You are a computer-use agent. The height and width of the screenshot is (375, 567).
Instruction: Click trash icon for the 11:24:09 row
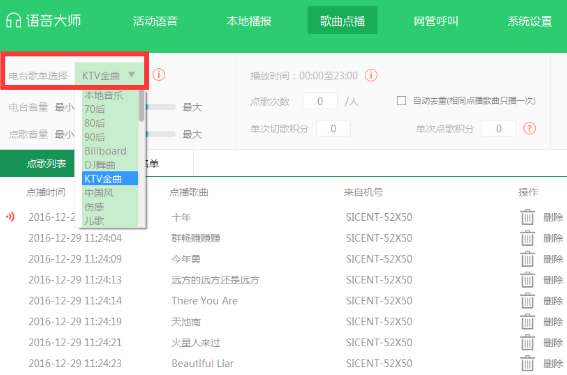(x=527, y=259)
